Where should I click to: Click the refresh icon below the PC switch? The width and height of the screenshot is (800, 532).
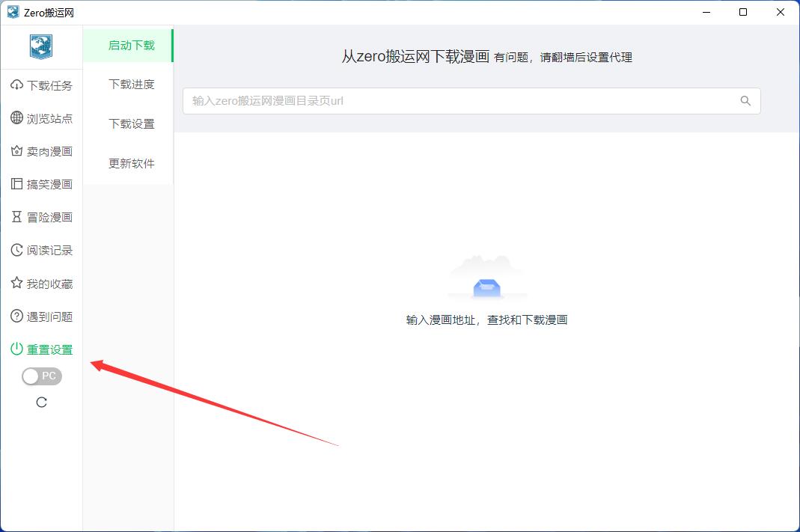[41, 402]
